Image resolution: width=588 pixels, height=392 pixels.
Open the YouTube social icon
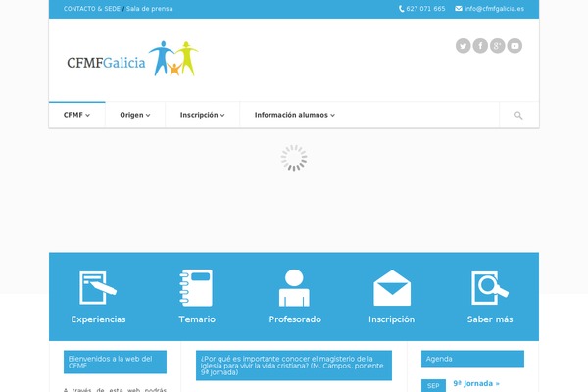point(514,46)
